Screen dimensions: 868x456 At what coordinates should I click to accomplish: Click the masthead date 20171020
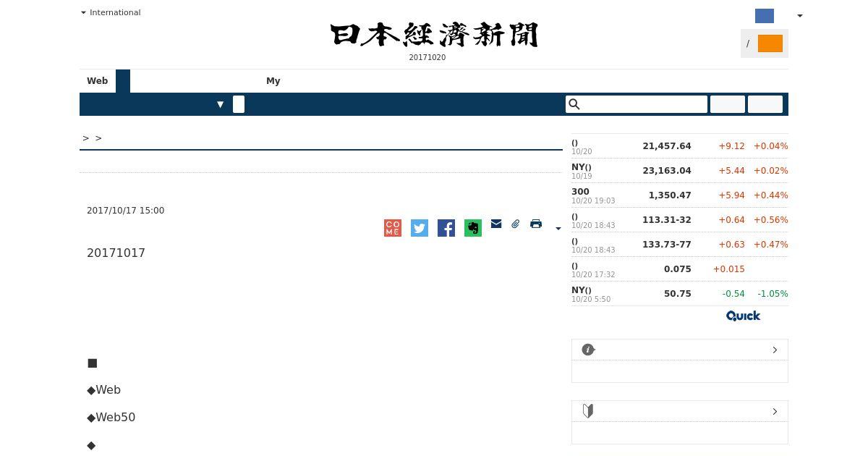click(427, 57)
